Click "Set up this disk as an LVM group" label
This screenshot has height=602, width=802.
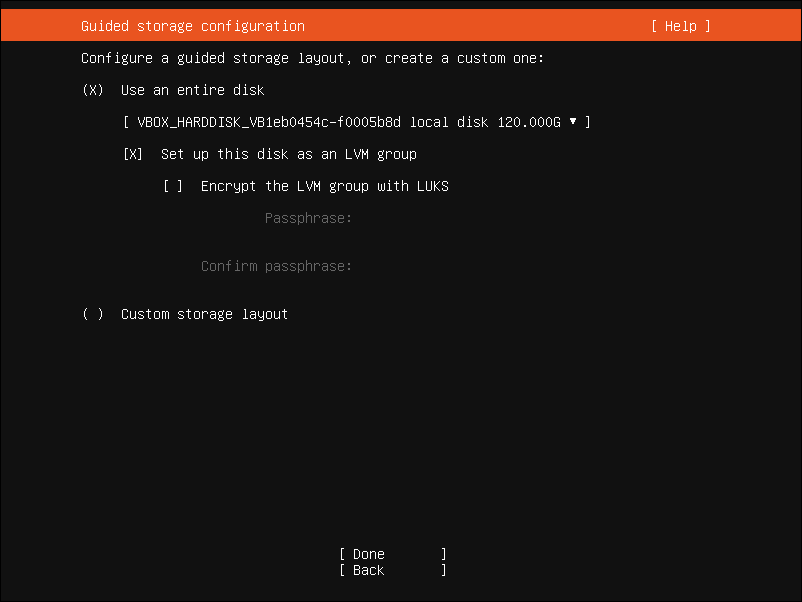[288, 154]
